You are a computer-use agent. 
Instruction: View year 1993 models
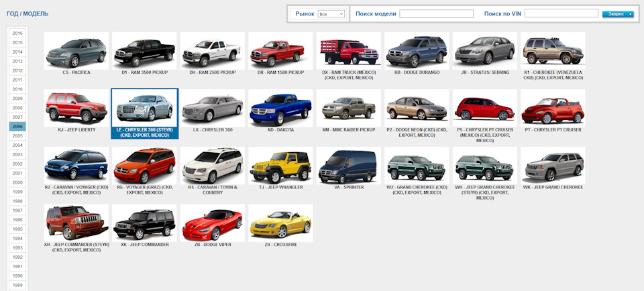pos(17,248)
